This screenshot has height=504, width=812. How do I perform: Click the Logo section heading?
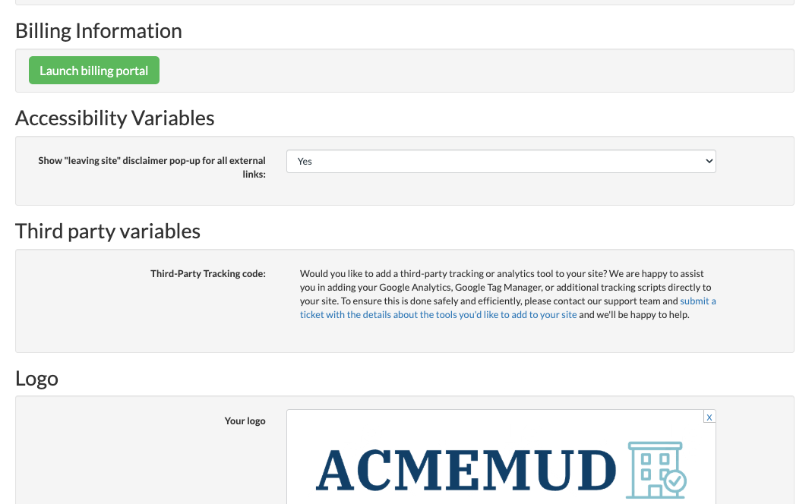(36, 378)
